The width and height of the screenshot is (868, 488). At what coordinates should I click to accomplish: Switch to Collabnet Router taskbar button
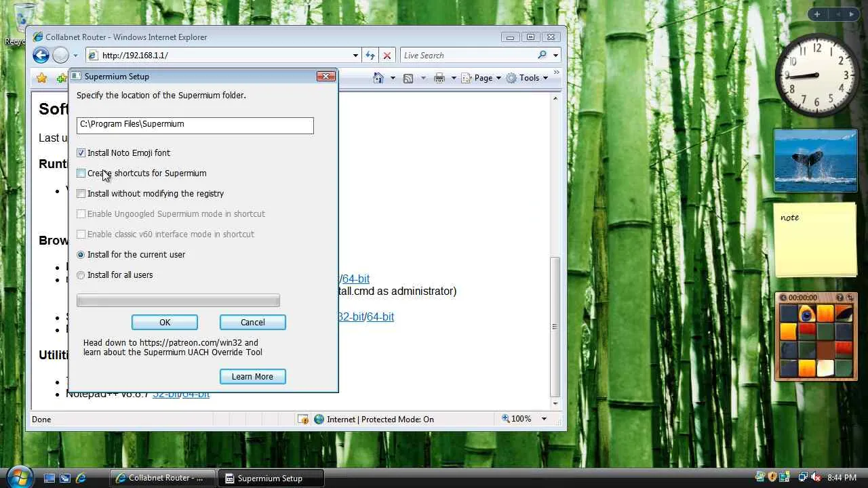coord(163,478)
